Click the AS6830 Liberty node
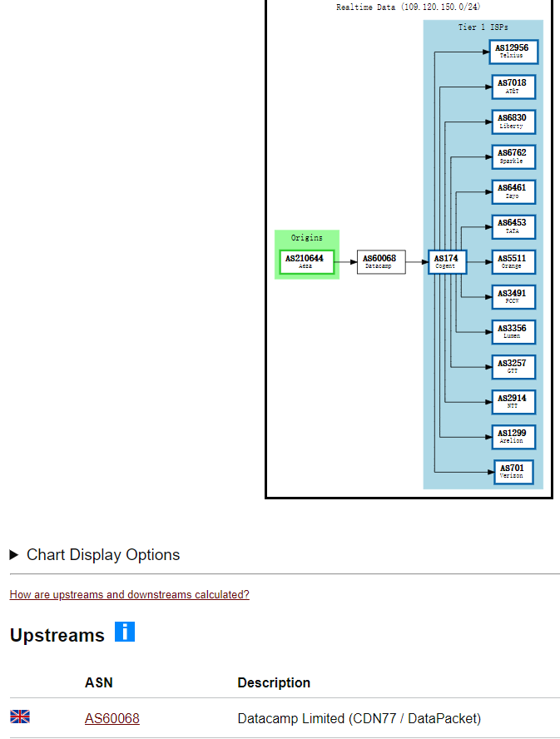This screenshot has height=739, width=560. tap(513, 122)
